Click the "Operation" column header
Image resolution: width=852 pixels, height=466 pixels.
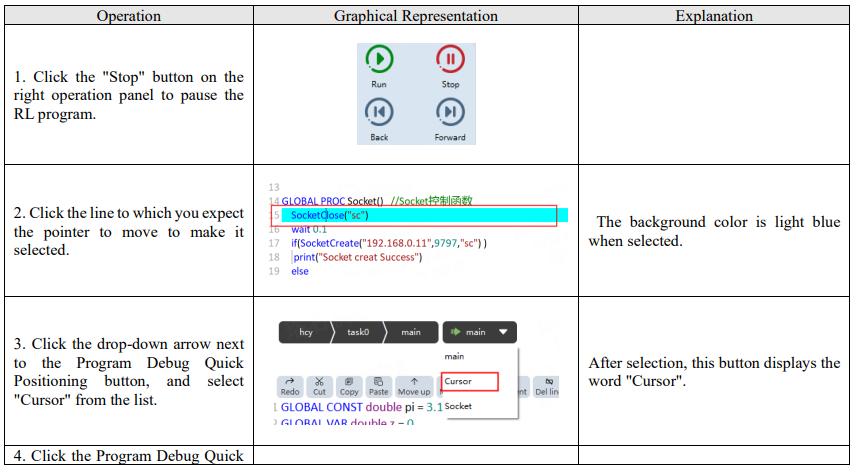tap(129, 16)
